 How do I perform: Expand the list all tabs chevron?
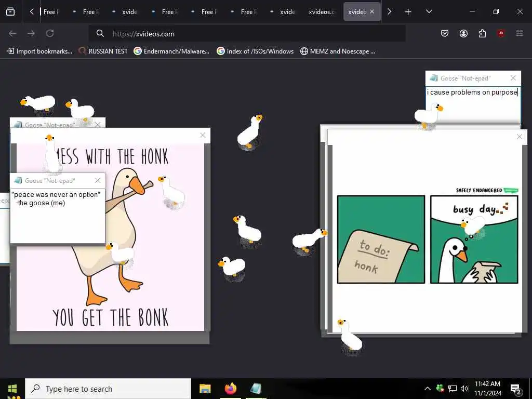pos(429,11)
